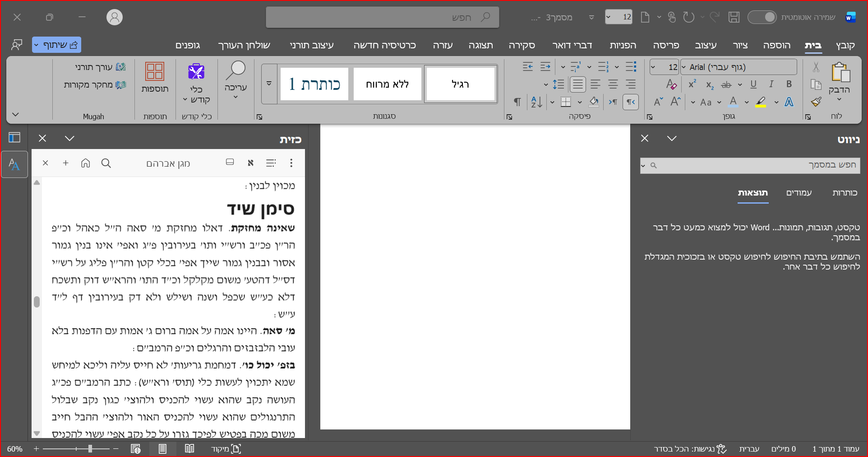This screenshot has height=457, width=868.
Task: Click the clear formatting eraser icon
Action: click(x=671, y=84)
